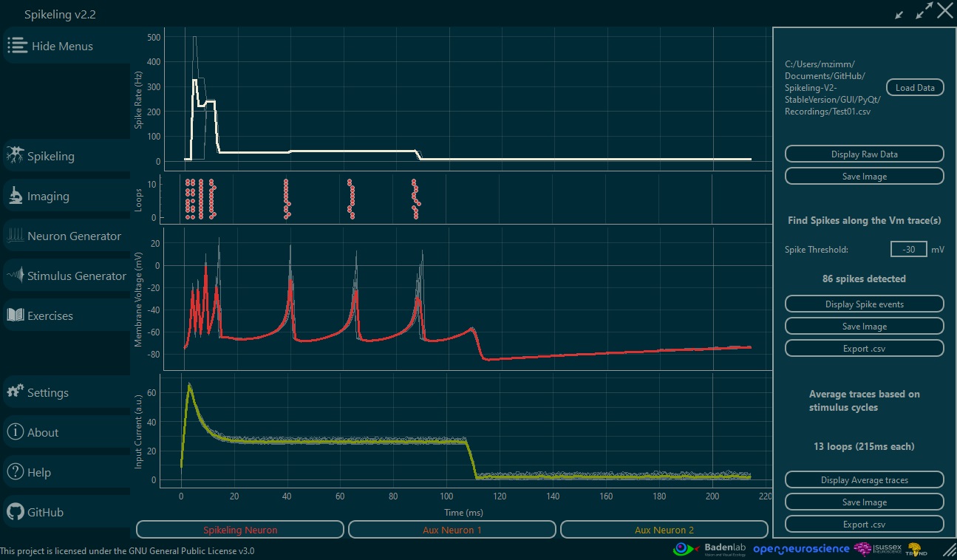
Task: Click the Stimulus Generator waveform icon
Action: pos(16,276)
